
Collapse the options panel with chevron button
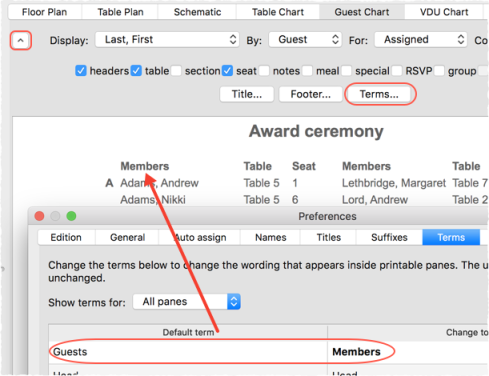point(21,40)
